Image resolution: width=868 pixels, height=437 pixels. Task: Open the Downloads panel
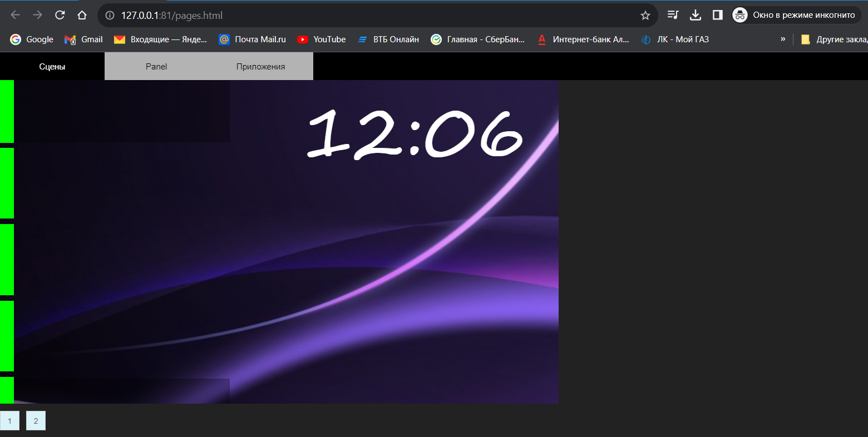(695, 15)
